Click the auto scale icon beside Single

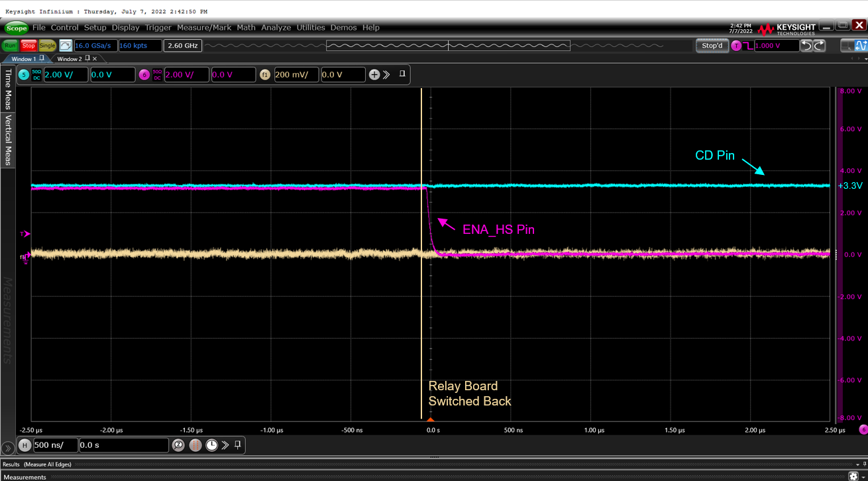coord(66,46)
